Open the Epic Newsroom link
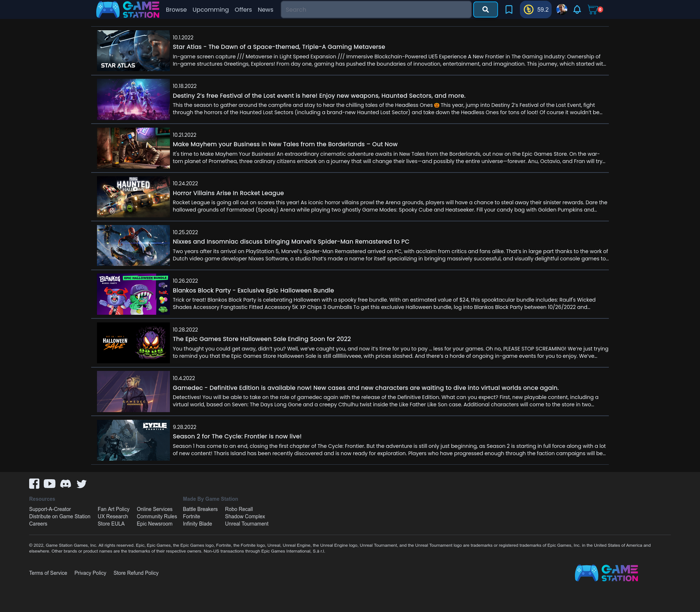700x612 pixels. (155, 524)
